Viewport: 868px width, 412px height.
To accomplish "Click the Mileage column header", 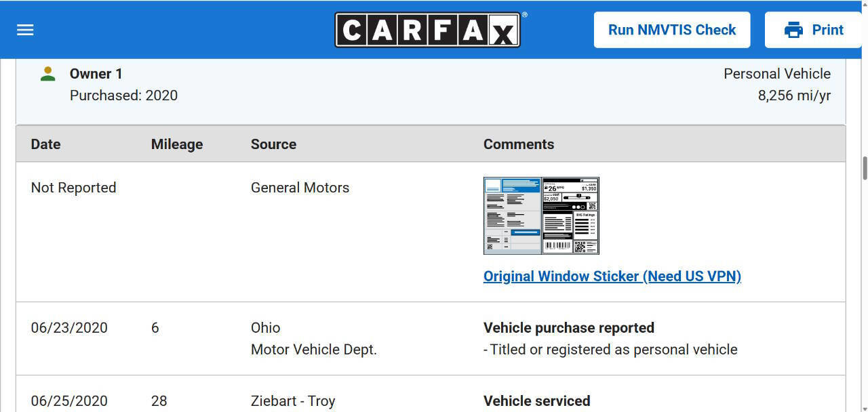I will click(x=177, y=144).
